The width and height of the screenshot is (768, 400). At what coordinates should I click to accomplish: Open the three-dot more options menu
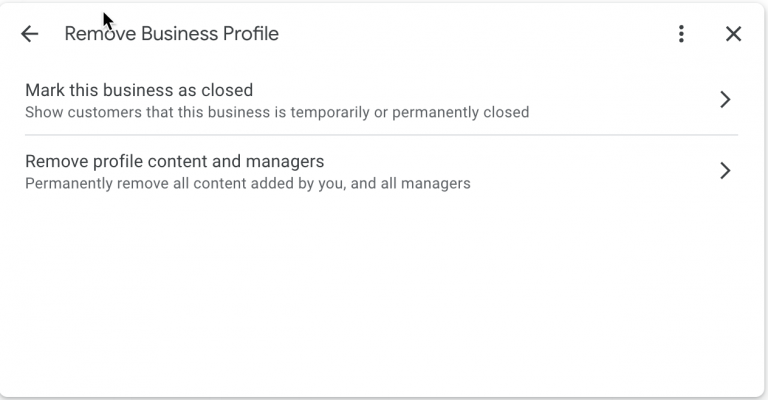[x=681, y=34]
